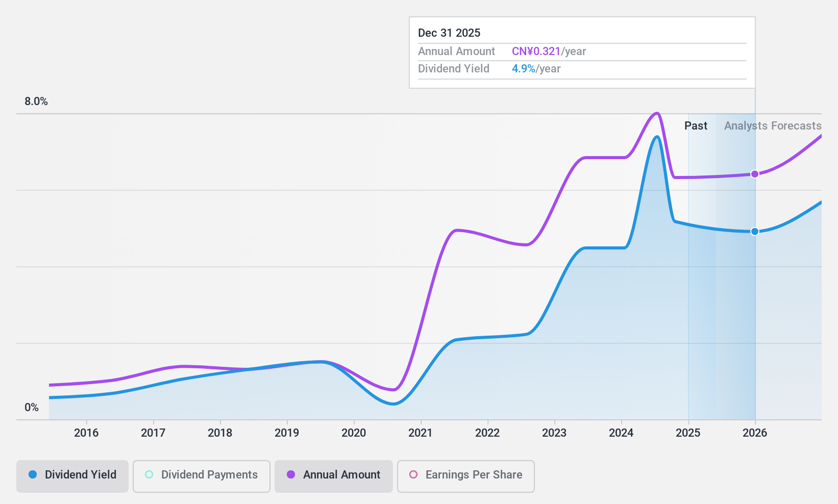Click the Dec 31 2025 tooltip date

(449, 33)
